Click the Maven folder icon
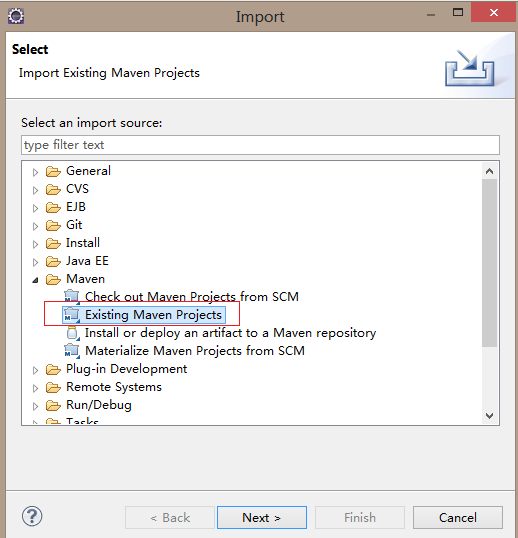Screen dimensions: 518x538 click(53, 279)
